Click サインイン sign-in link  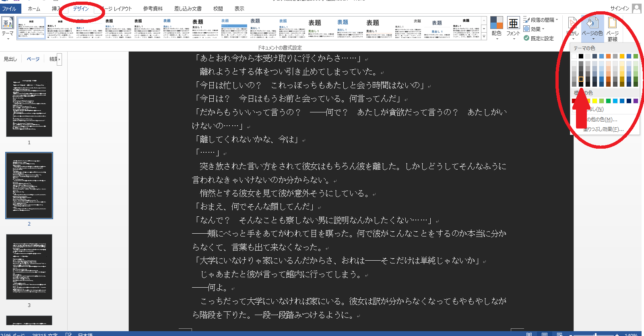point(619,8)
